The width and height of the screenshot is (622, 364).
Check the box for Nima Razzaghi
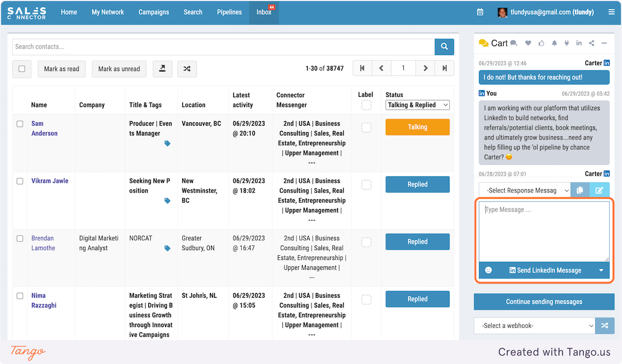pos(20,296)
